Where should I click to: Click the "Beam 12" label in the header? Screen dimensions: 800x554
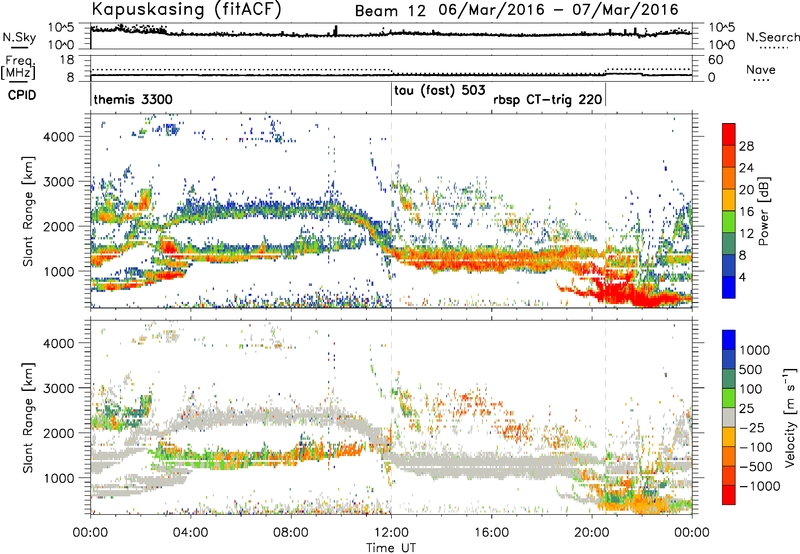pyautogui.click(x=390, y=10)
